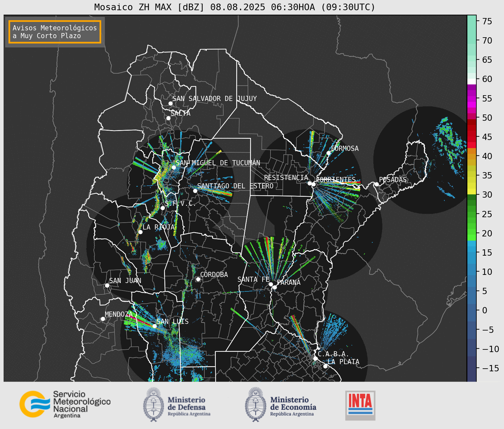Click the CÓRDOBA label text

(214, 275)
